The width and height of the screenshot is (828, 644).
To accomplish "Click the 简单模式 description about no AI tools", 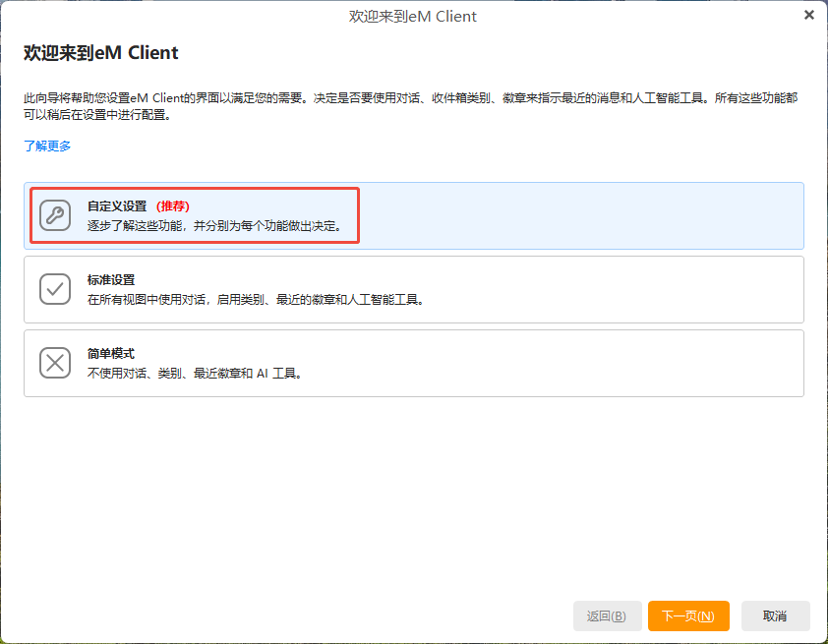I will [x=194, y=374].
